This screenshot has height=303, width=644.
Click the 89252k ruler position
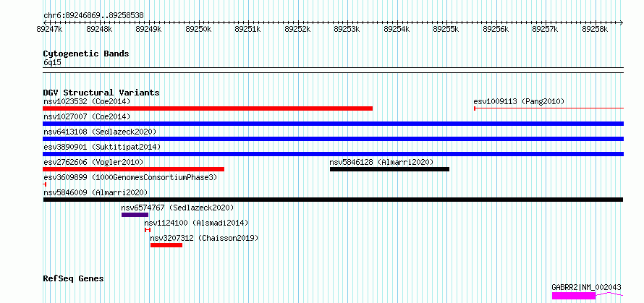pos(297,29)
